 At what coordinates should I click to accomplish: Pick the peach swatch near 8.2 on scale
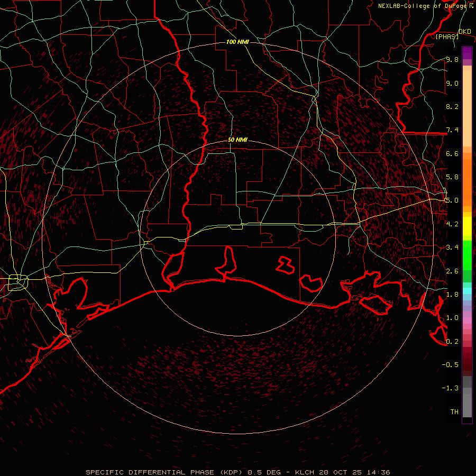tap(467, 108)
